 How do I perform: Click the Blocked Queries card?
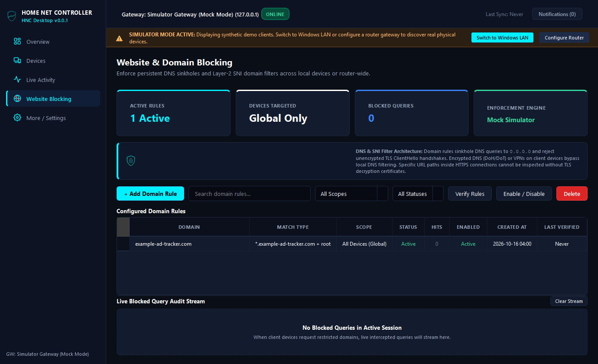coord(412,113)
